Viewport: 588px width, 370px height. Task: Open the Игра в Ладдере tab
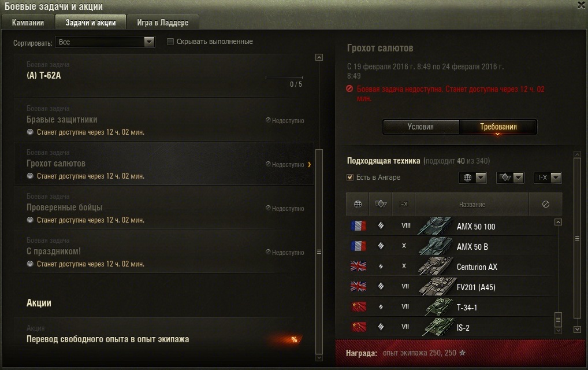tap(163, 23)
